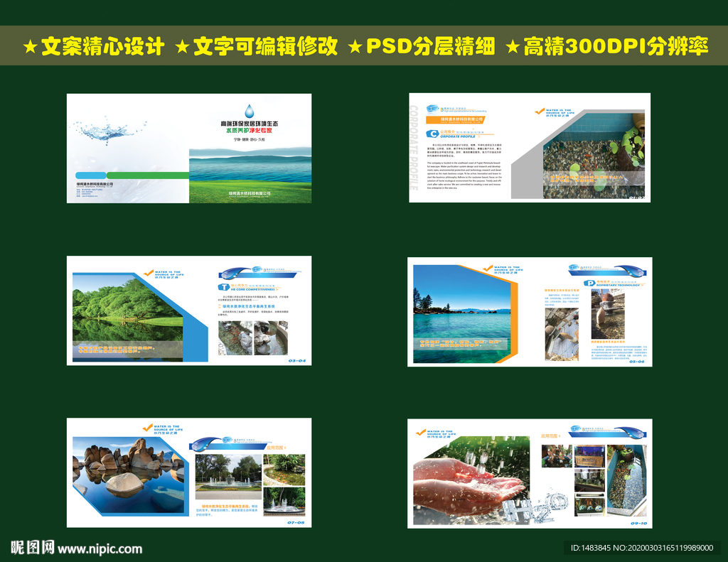This screenshot has width=728, height=562.
Task: Click the blue P badge on 05-06 spread
Action: (x=589, y=283)
